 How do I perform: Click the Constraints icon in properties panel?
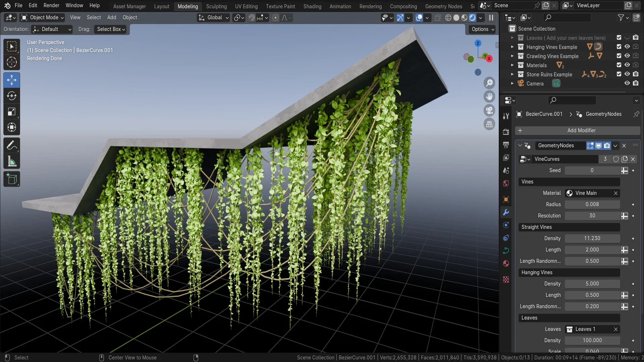pos(506,251)
